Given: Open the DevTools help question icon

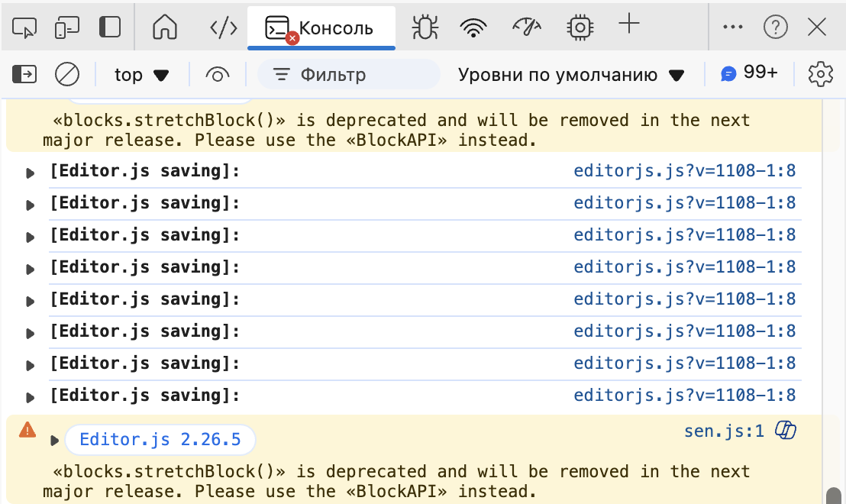Looking at the screenshot, I should [x=775, y=28].
